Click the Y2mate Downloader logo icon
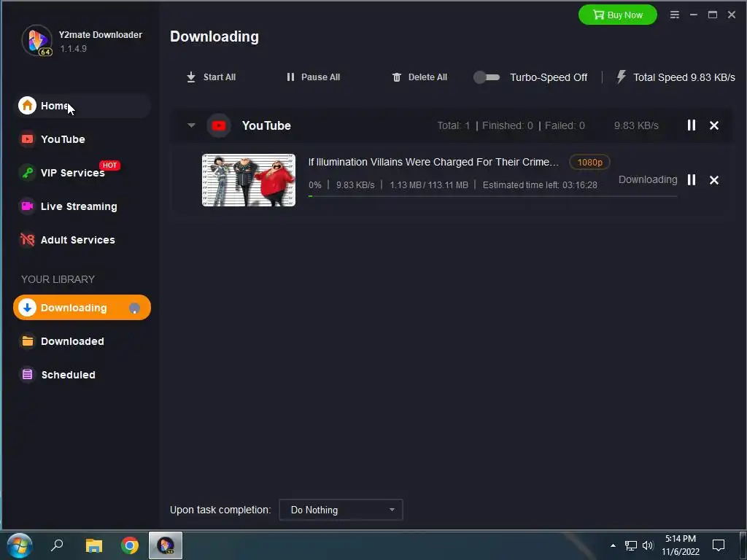Screen dimensions: 747x560 36,41
